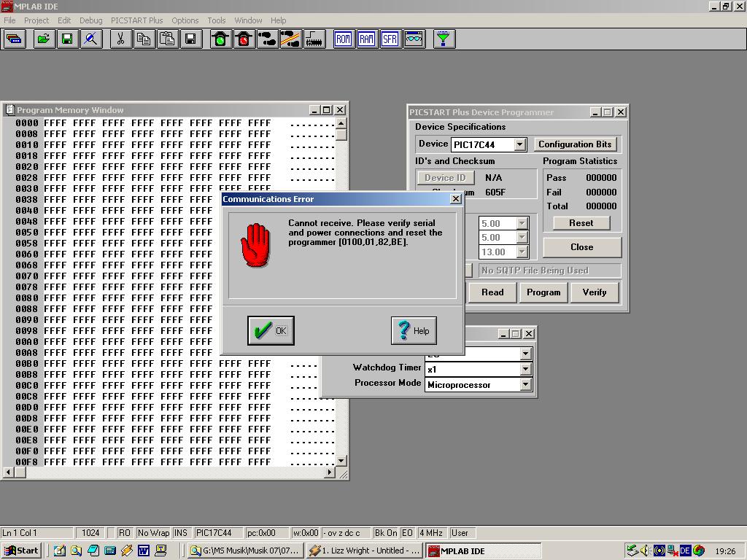This screenshot has width=747, height=560.
Task: Click memory window horizontal scrollbar right arrow
Action: tap(329, 472)
